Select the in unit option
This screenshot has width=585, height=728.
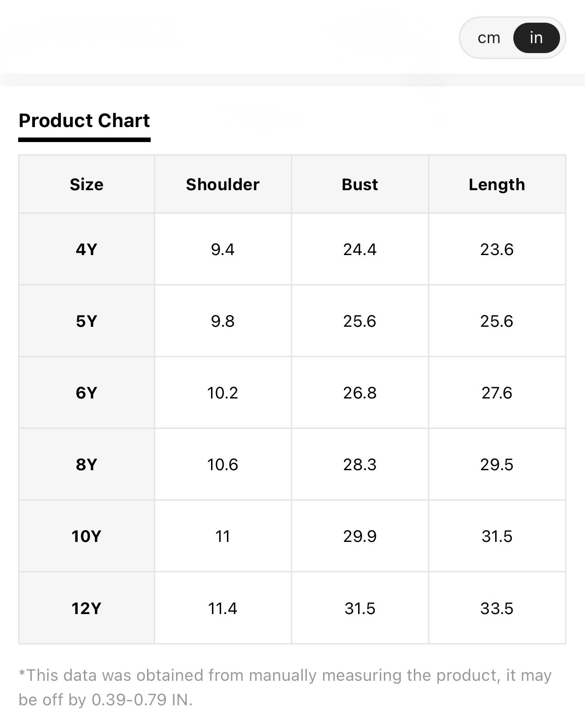pos(536,38)
